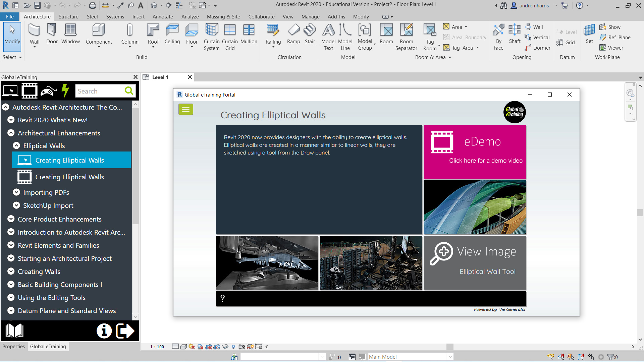Click the green hamburger menu button
Screen dimensions: 644x362
pyautogui.click(x=186, y=109)
